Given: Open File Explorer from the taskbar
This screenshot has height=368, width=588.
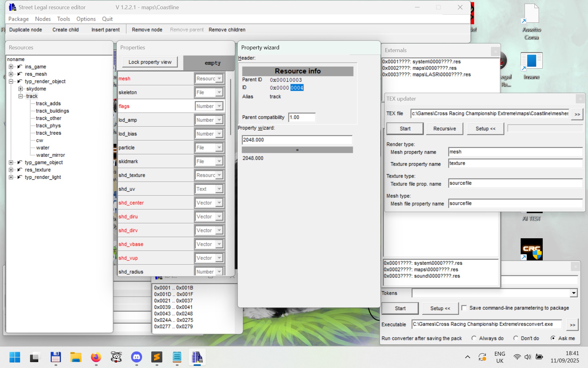Looking at the screenshot, I should 76,357.
